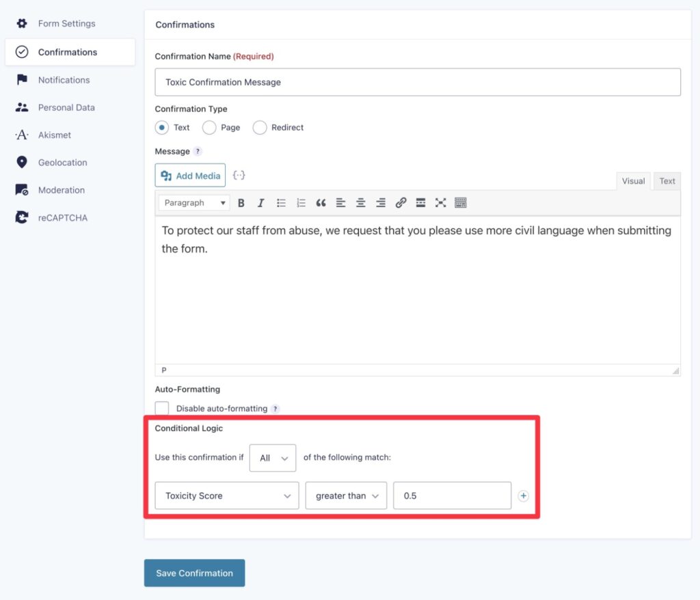Expand the editor to fullscreen mode

[440, 202]
